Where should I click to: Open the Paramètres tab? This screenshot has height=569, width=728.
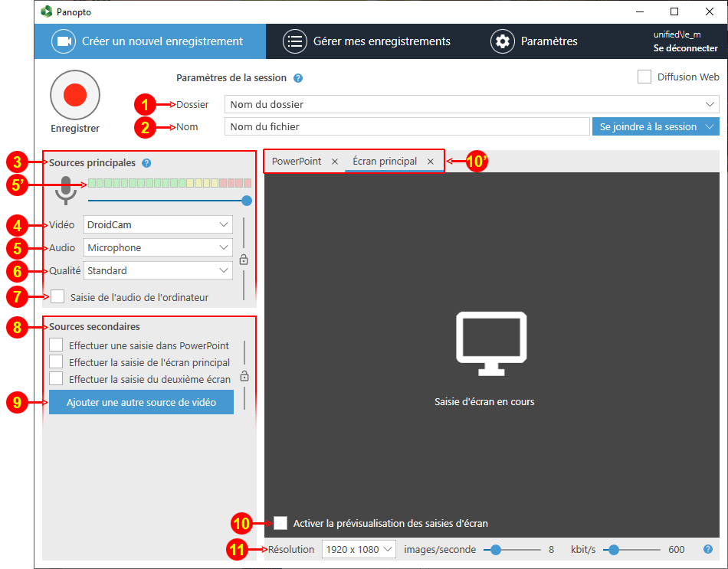point(534,41)
